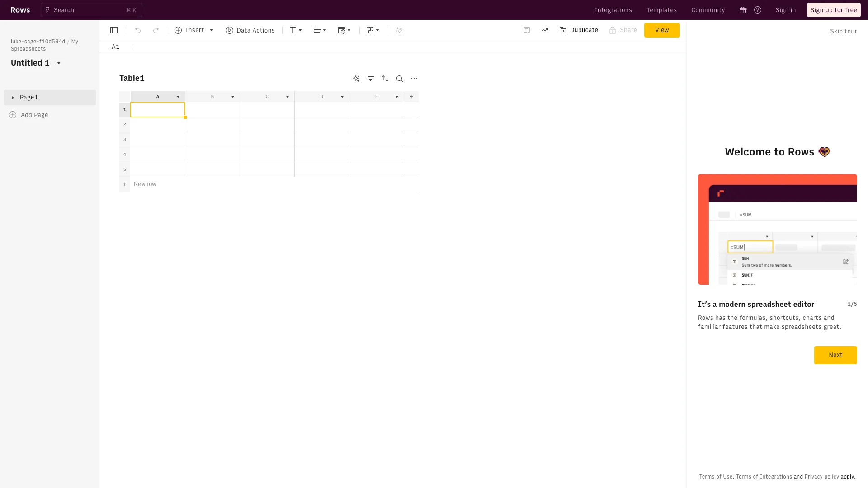The image size is (868, 488).
Task: Open Templates menu item
Action: coord(661,10)
